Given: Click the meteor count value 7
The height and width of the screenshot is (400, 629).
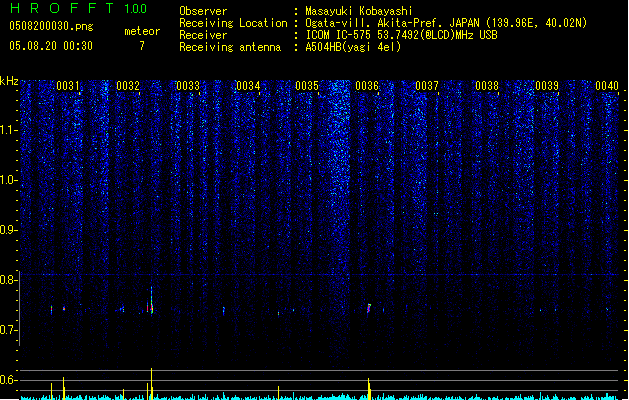Looking at the screenshot, I should tap(142, 46).
